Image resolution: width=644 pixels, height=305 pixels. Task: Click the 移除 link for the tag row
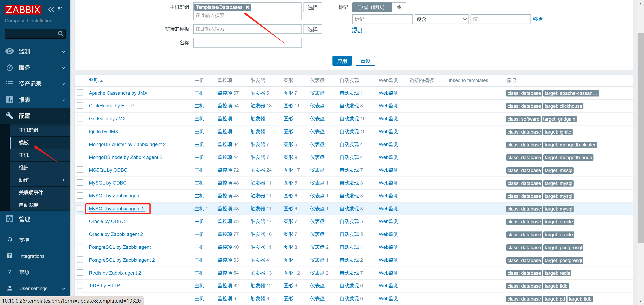click(537, 19)
